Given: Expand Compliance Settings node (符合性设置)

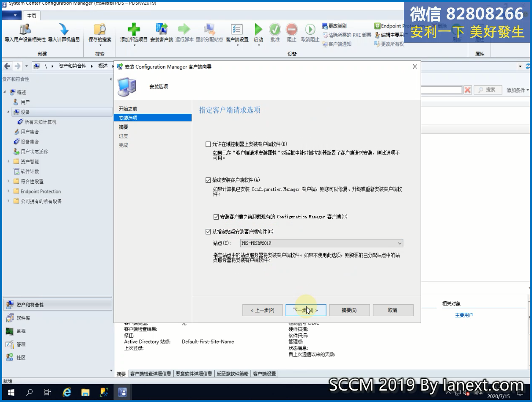Looking at the screenshot, I should click(8, 182).
